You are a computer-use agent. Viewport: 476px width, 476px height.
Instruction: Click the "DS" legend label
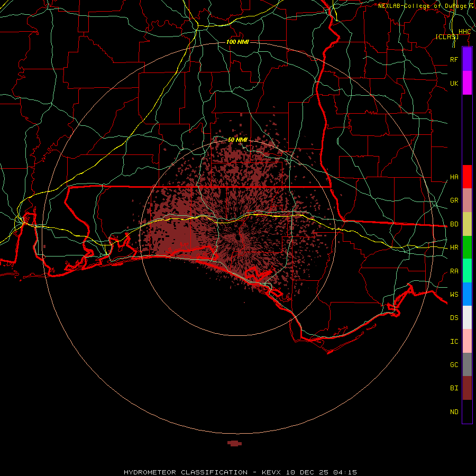coord(454,317)
